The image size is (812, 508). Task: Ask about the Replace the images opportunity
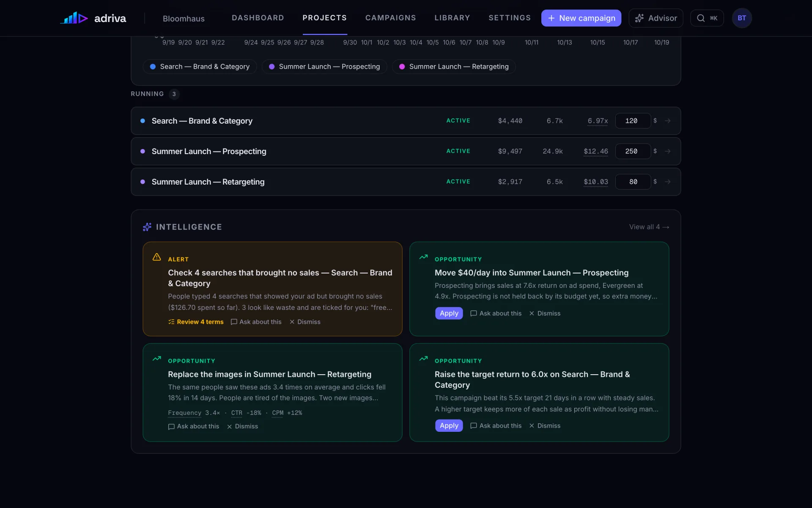pyautogui.click(x=194, y=426)
